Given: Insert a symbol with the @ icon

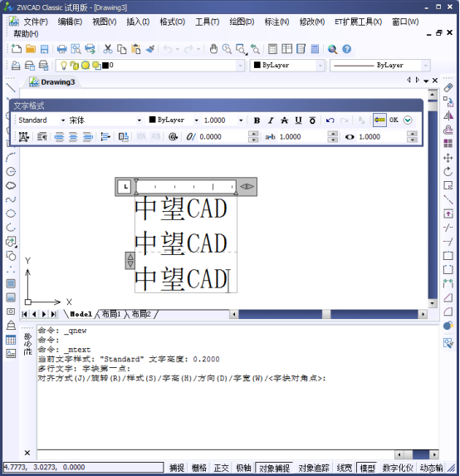Looking at the screenshot, I should pyautogui.click(x=173, y=137).
